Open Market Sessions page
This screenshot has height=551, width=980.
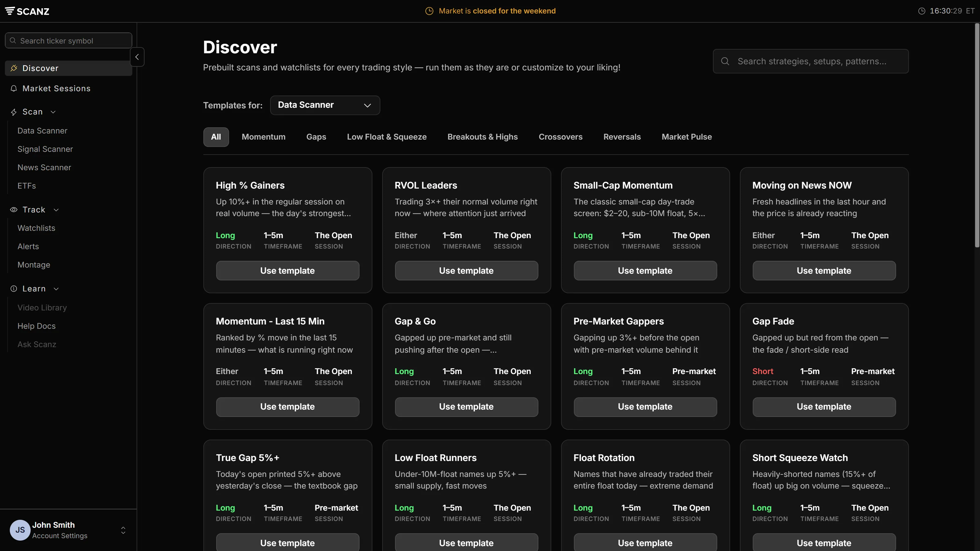point(56,88)
